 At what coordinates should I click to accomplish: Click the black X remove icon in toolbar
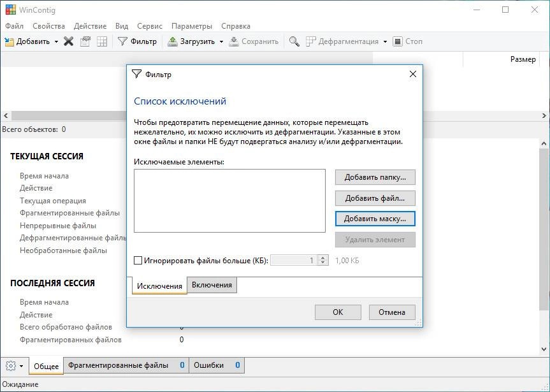click(68, 41)
